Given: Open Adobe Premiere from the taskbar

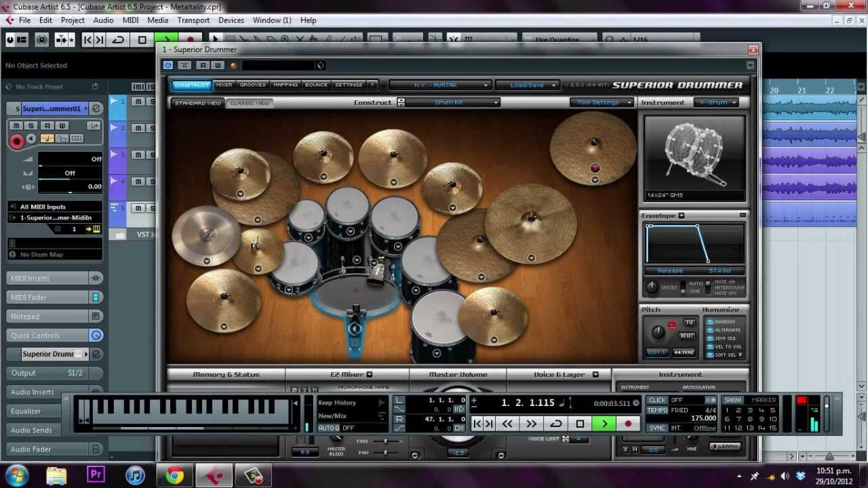Looking at the screenshot, I should (x=96, y=475).
